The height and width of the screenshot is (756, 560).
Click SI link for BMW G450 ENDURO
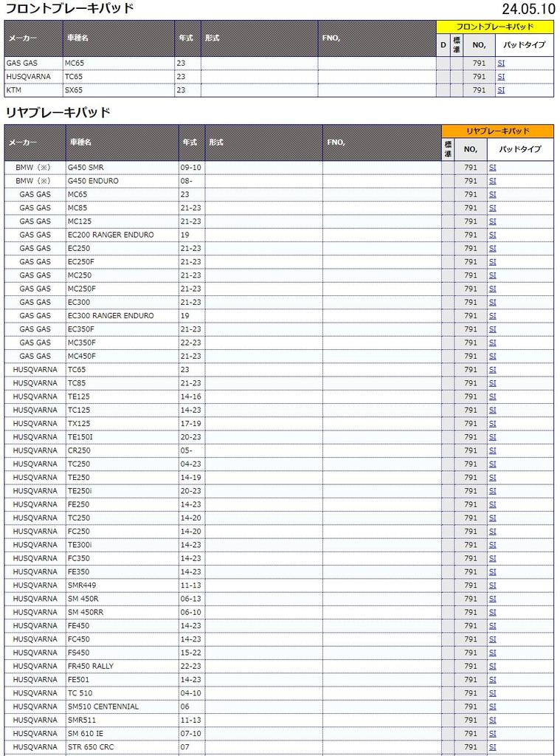(x=492, y=181)
